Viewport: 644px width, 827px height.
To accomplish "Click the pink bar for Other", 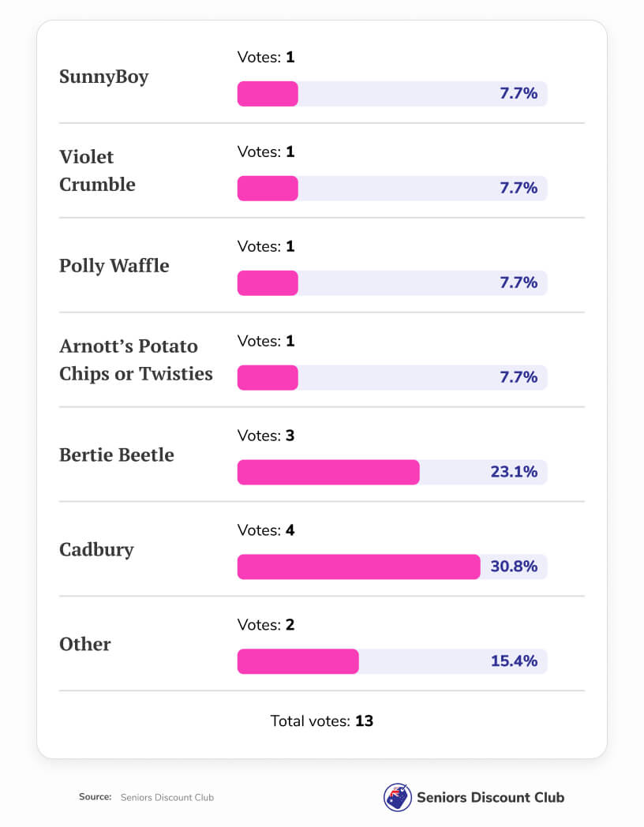I will tap(298, 661).
